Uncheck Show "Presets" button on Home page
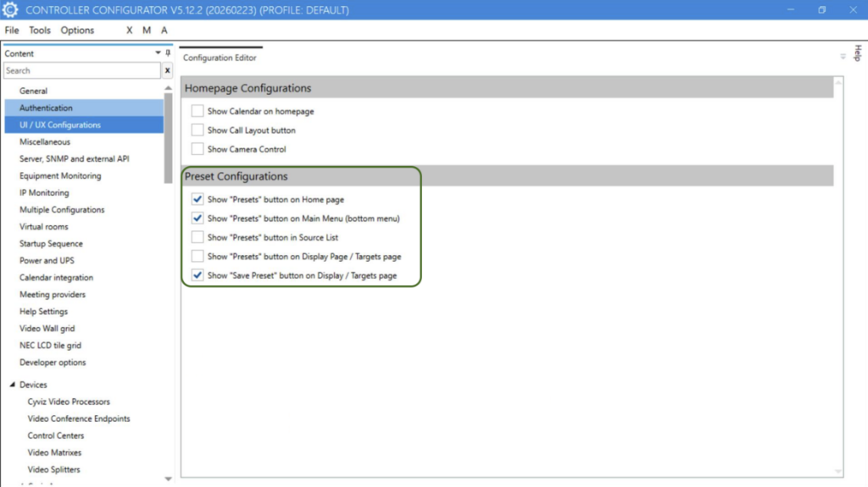The image size is (868, 487). coord(198,200)
